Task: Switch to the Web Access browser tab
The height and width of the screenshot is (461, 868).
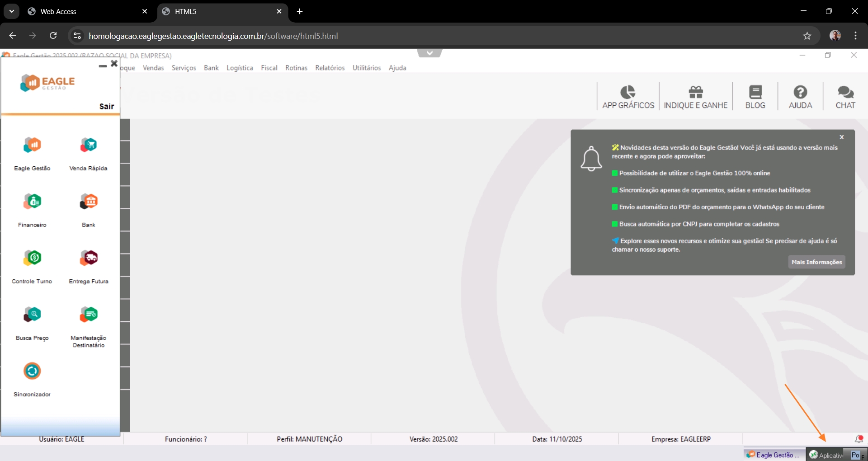Action: pos(88,12)
